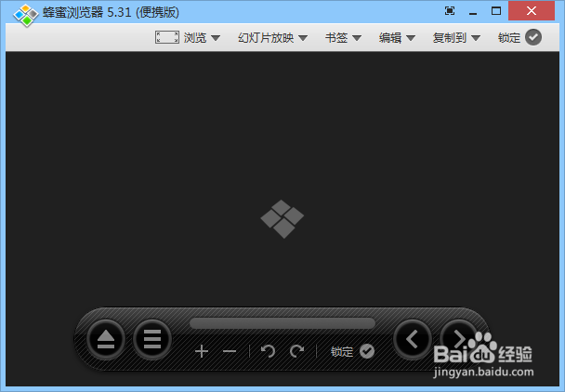Toggle the bottom panel 锁定 checkmark

(367, 351)
